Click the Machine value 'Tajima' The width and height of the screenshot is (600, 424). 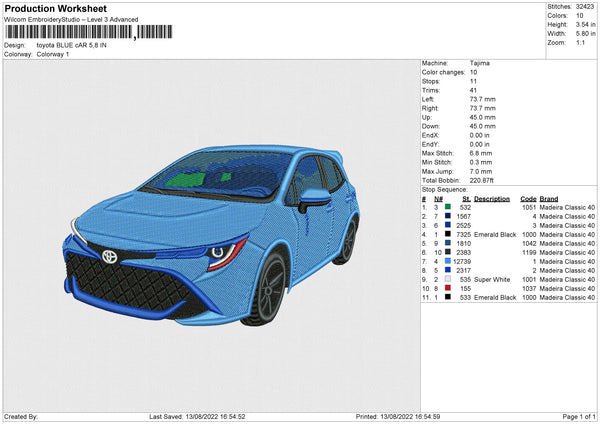coord(479,63)
